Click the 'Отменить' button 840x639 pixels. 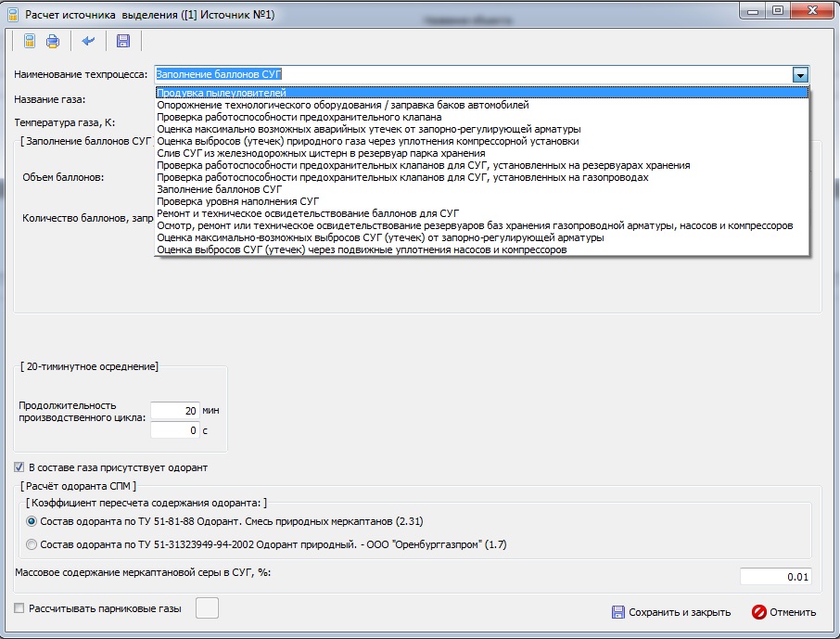[x=783, y=612]
